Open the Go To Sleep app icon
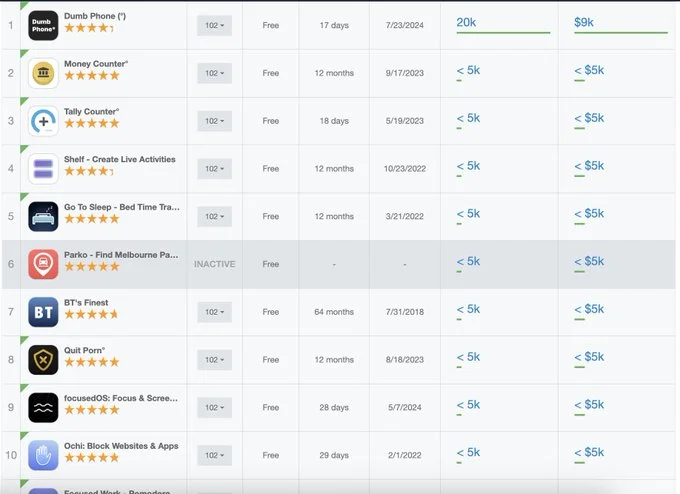 [x=43, y=216]
